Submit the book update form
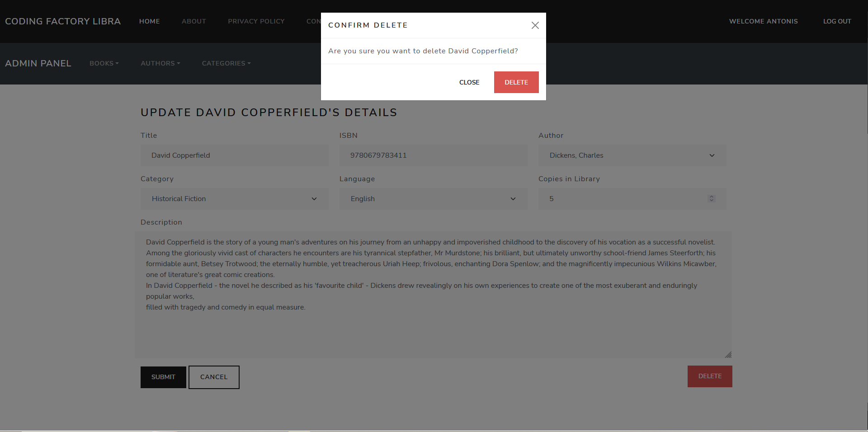The image size is (868, 432). click(163, 377)
